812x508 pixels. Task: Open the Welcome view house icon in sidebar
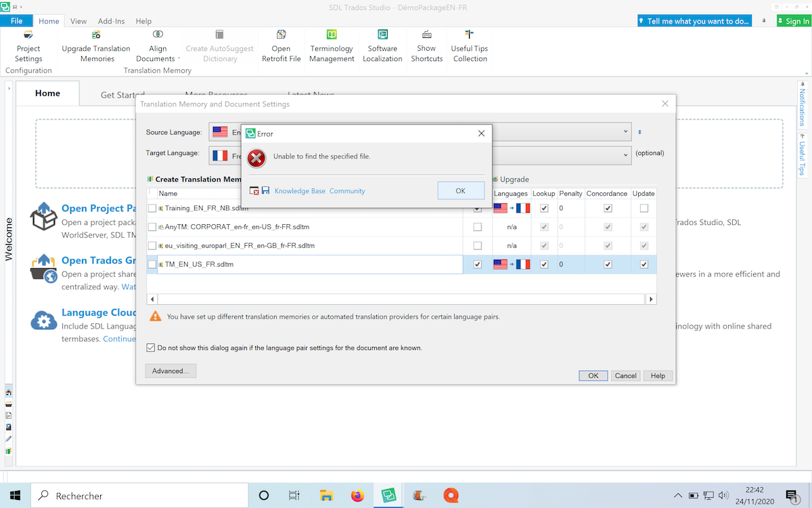tap(8, 393)
